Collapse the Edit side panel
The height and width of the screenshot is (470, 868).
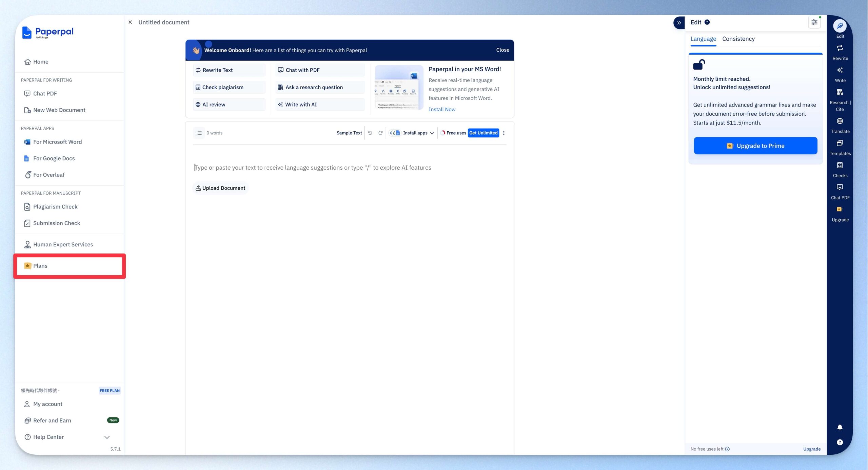679,23
